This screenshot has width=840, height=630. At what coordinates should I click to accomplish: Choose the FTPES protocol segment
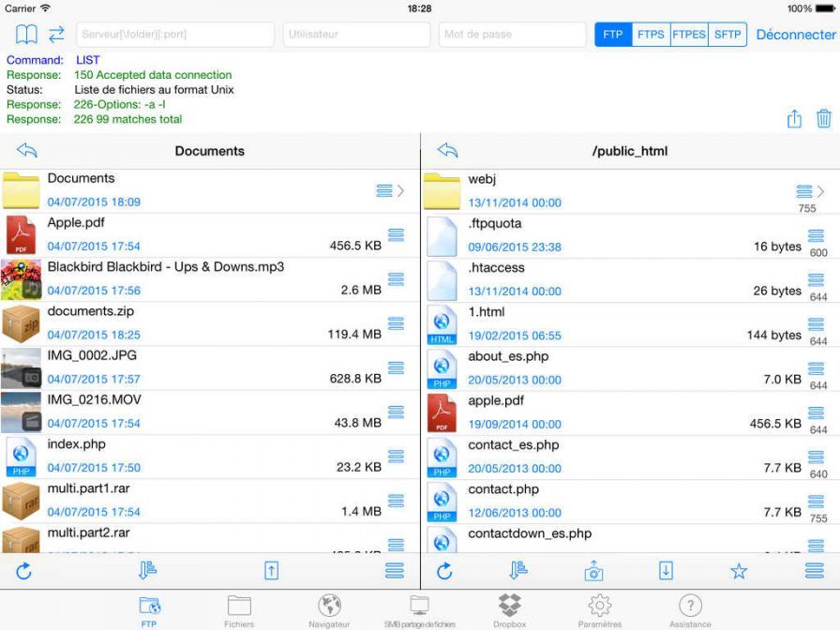pyautogui.click(x=689, y=35)
